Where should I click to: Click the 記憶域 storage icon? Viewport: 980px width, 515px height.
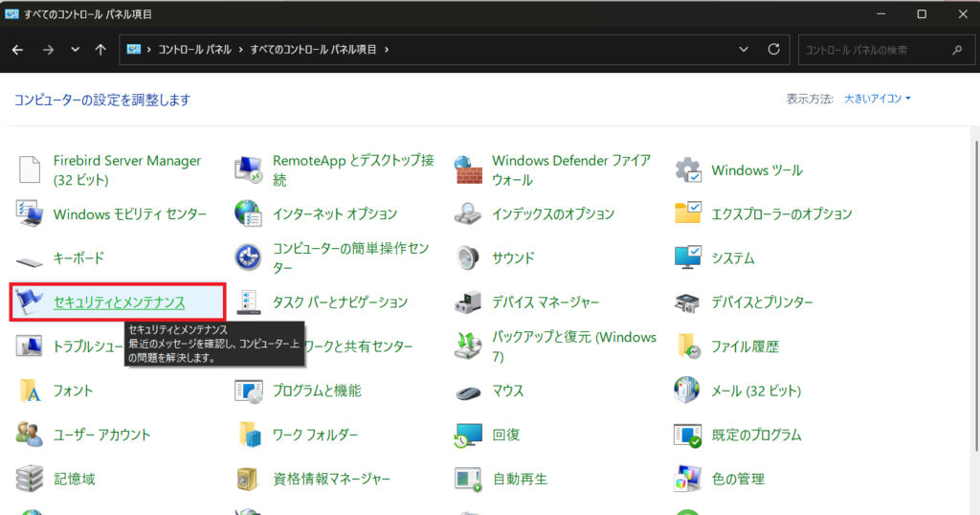tap(30, 479)
